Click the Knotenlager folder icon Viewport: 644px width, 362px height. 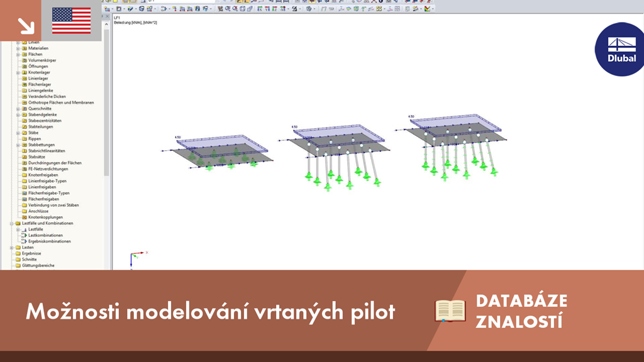(x=25, y=72)
